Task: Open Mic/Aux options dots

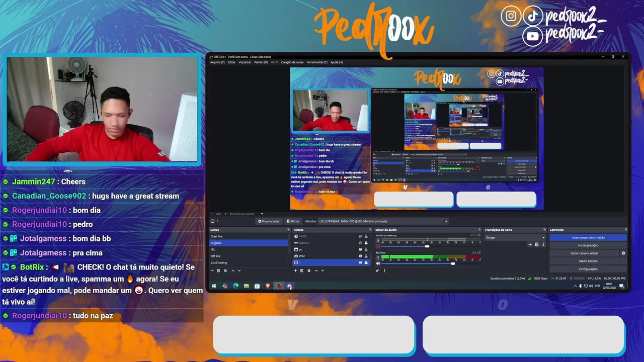Action: click(378, 257)
